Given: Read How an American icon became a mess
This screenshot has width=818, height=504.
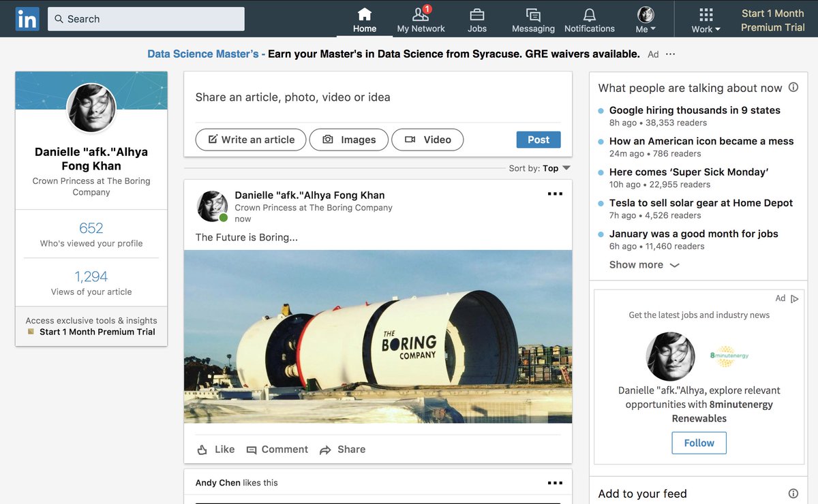Looking at the screenshot, I should pyautogui.click(x=701, y=141).
